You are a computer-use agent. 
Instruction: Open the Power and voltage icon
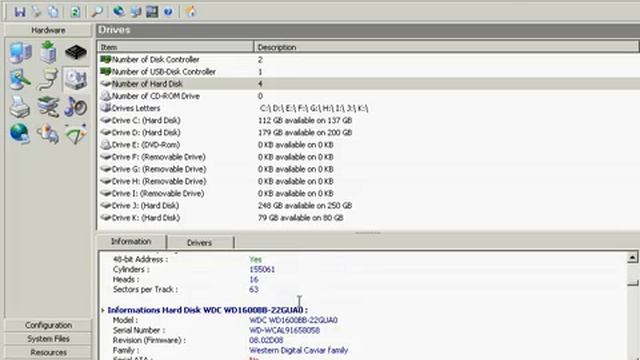[x=48, y=134]
